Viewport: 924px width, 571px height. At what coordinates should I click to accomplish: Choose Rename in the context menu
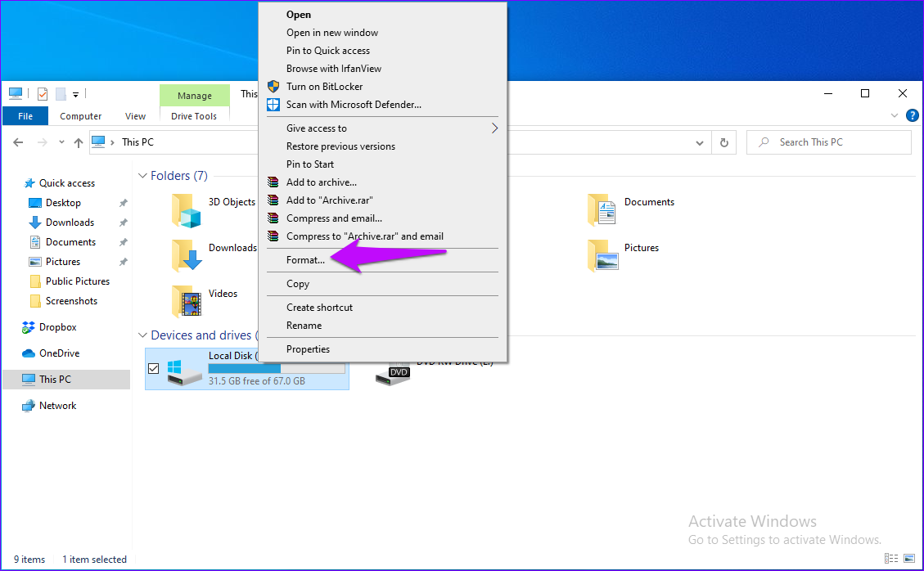(304, 326)
